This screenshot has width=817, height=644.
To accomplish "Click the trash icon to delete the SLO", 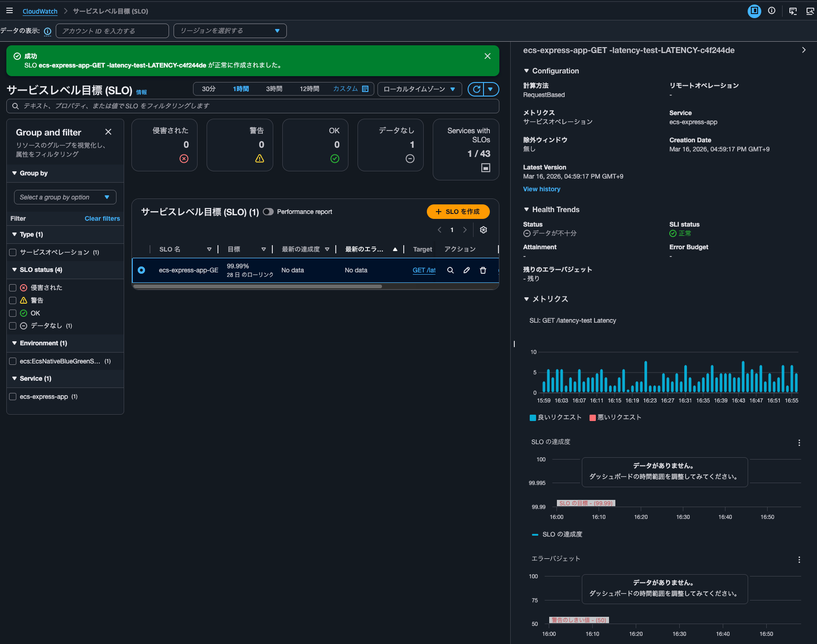I will pyautogui.click(x=483, y=270).
